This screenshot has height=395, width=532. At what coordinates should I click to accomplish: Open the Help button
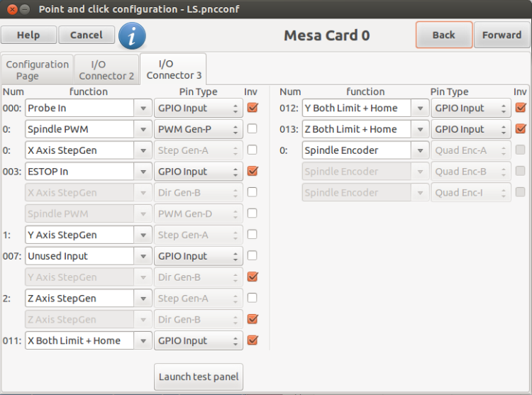(x=28, y=35)
